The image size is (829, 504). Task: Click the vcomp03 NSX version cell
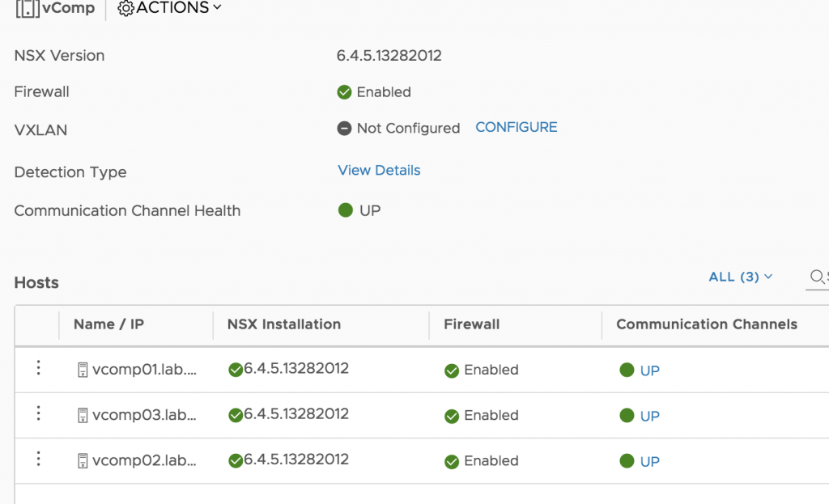(296, 413)
